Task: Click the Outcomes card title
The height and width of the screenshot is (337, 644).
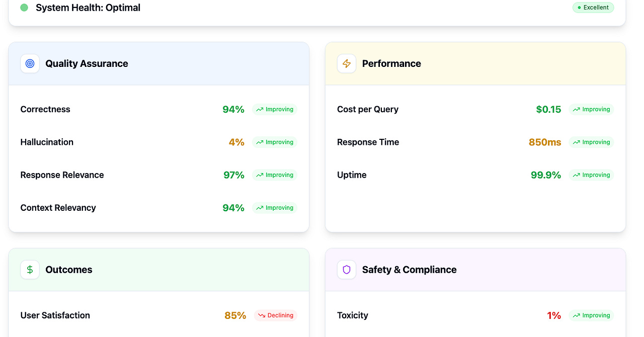Action: pos(69,270)
